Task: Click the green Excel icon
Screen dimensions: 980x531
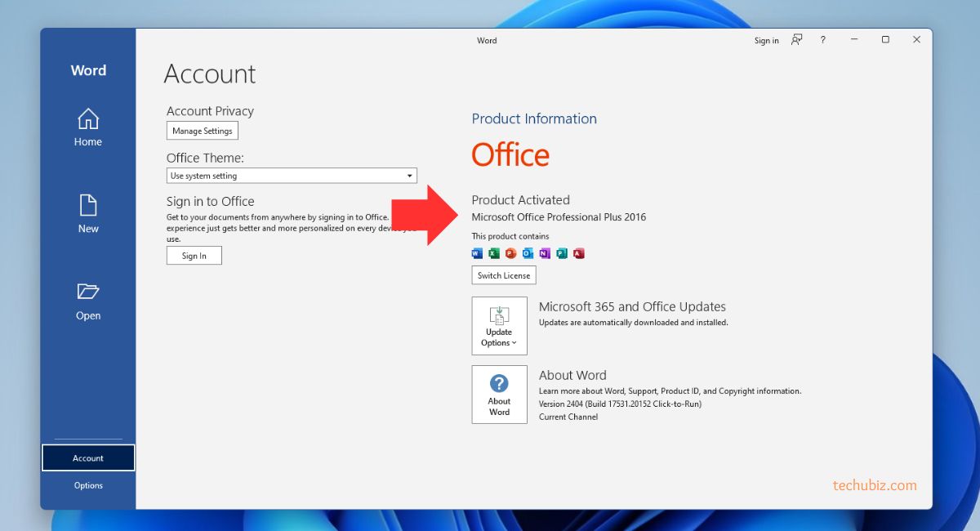Action: pyautogui.click(x=494, y=253)
